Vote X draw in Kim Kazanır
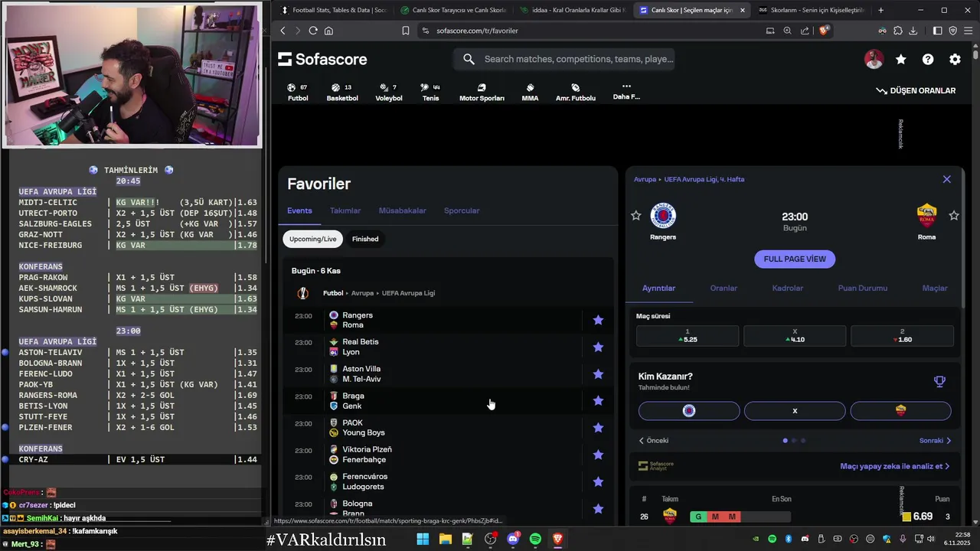The height and width of the screenshot is (551, 980). pos(795,411)
